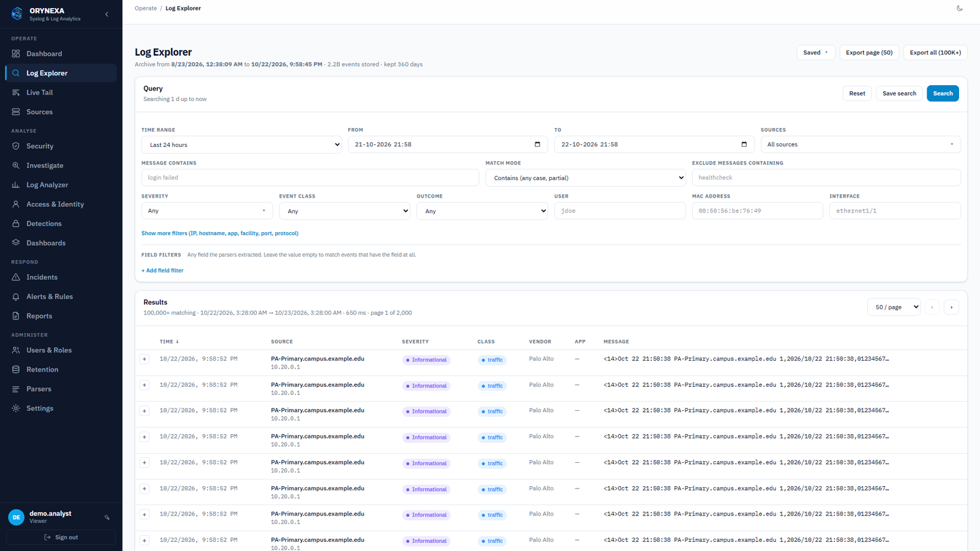980x551 pixels.
Task: Click the + Add field filter link
Action: (162, 271)
